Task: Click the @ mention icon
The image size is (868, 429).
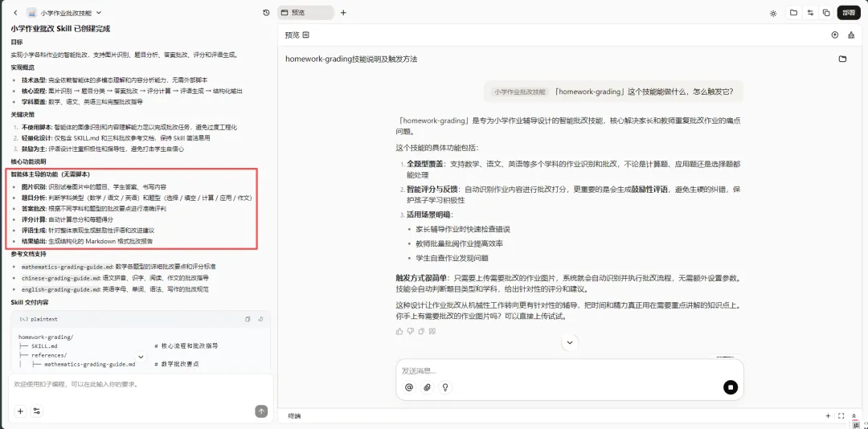Action: pyautogui.click(x=409, y=387)
